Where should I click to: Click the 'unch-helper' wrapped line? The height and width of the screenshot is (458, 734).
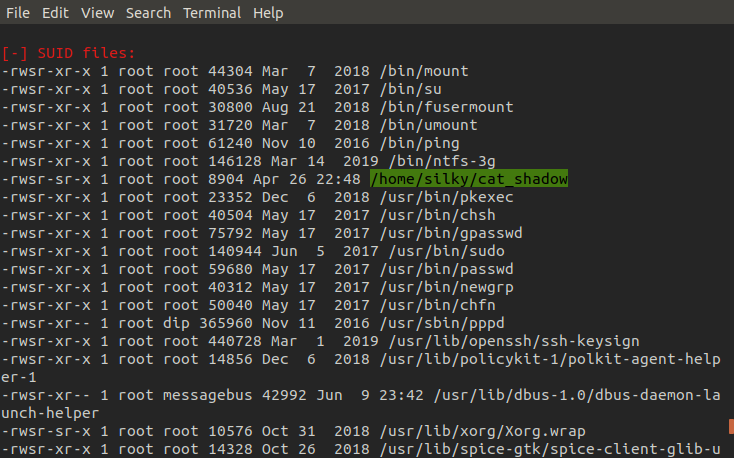tap(50, 414)
